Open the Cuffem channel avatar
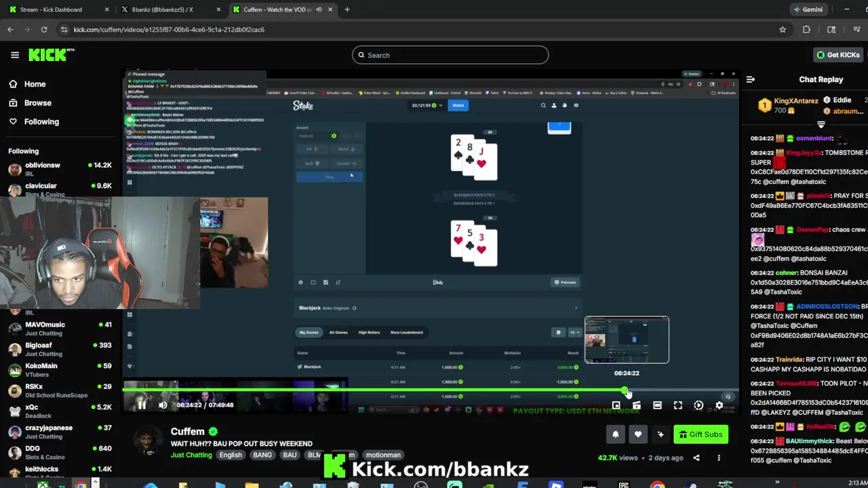Image resolution: width=868 pixels, height=488 pixels. click(x=146, y=441)
